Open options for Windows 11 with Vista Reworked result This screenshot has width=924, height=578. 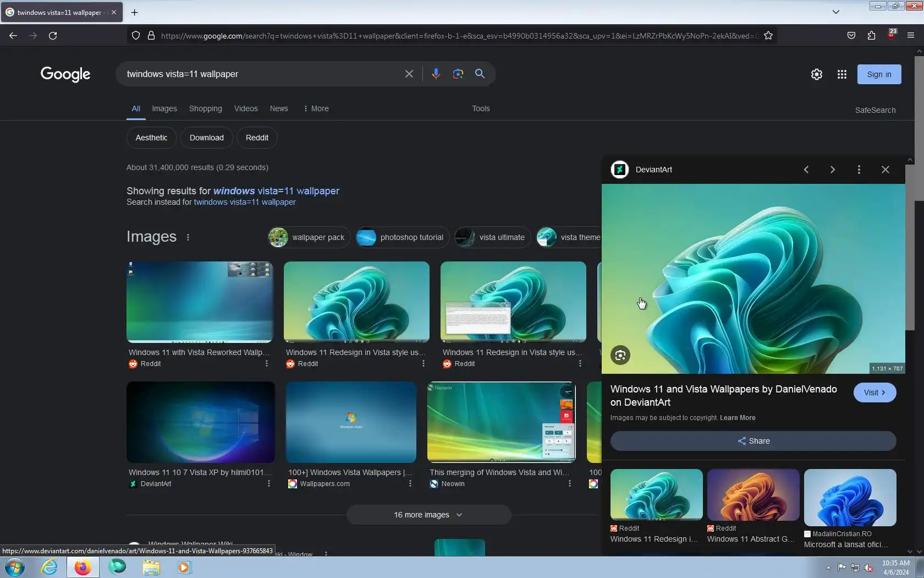point(267,363)
